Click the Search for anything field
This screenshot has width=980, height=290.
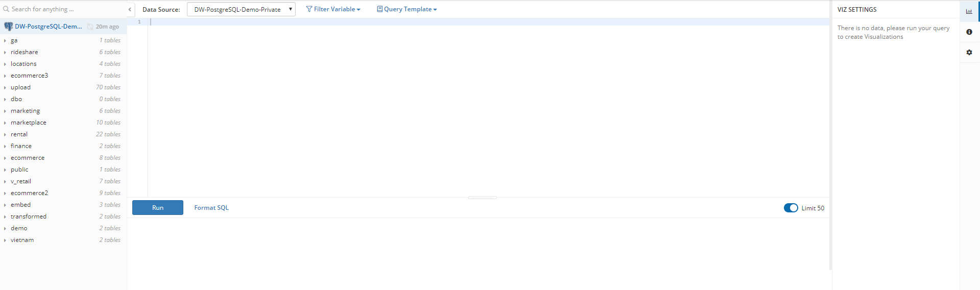66,9
